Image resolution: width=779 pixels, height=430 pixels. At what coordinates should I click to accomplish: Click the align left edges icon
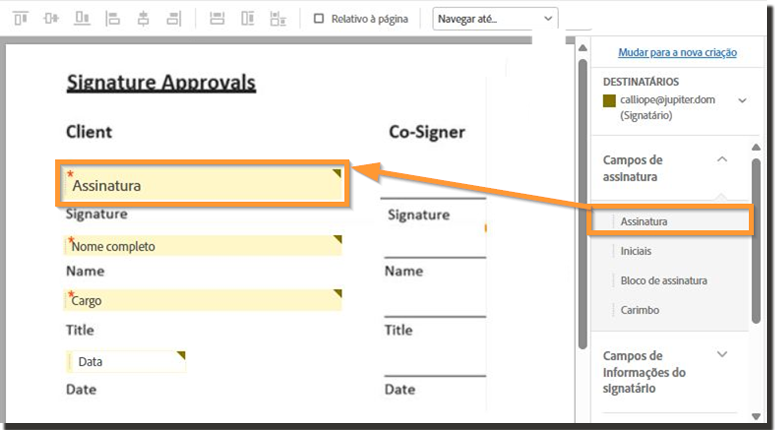113,18
